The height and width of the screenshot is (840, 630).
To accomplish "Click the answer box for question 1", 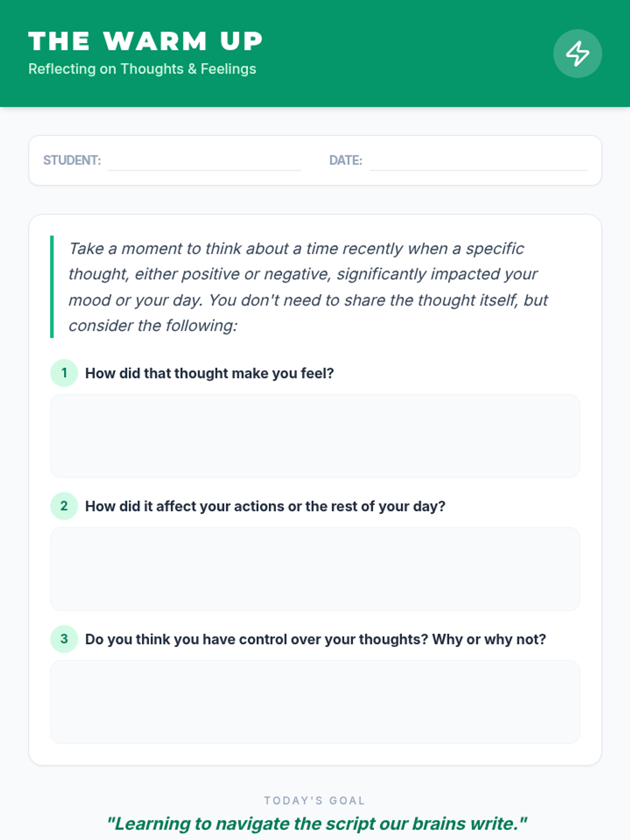I will tap(315, 436).
